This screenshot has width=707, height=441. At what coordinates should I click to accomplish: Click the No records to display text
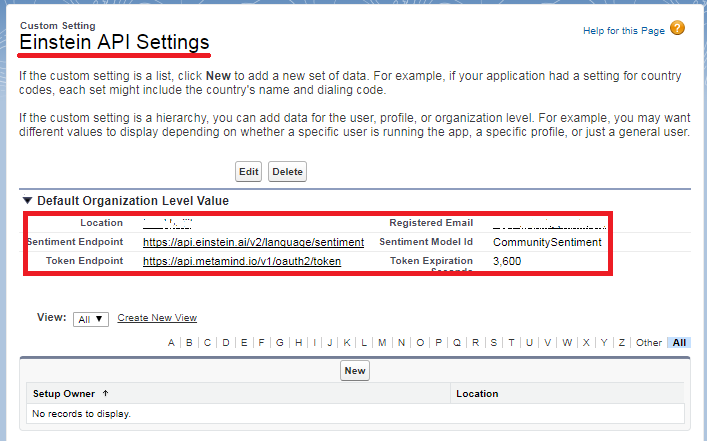[x=81, y=413]
